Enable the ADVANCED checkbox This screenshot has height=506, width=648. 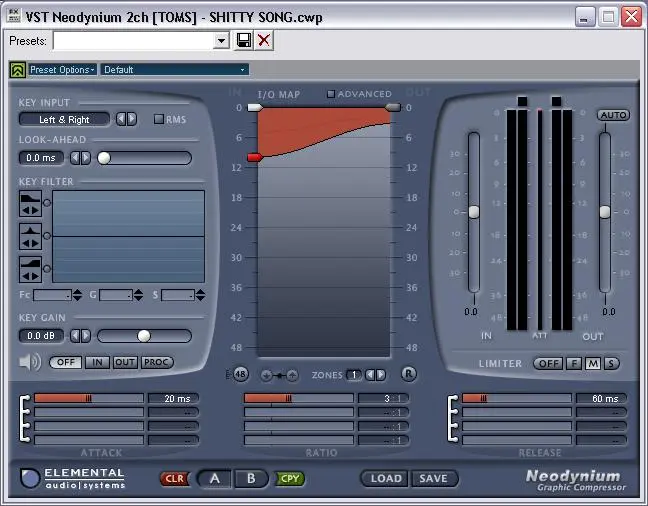point(331,94)
